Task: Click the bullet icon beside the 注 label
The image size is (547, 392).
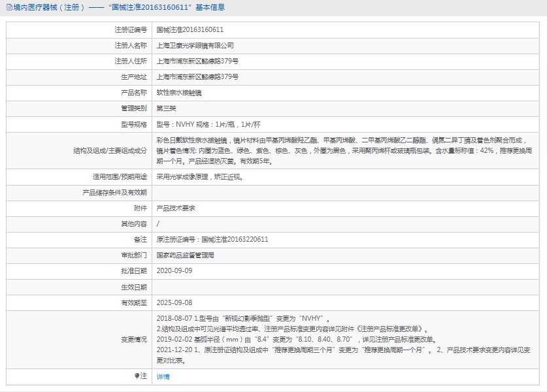Action: pos(137,376)
